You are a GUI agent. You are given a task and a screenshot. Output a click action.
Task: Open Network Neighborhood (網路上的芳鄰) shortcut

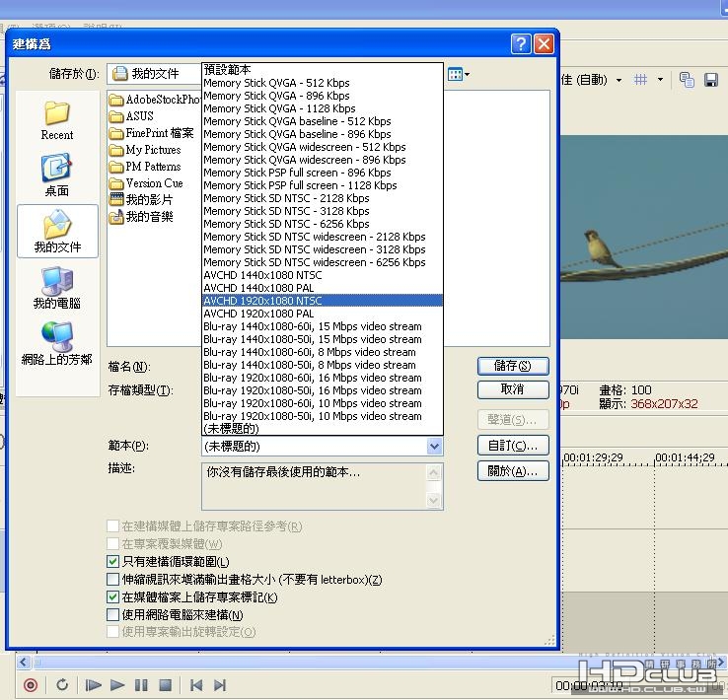57,344
